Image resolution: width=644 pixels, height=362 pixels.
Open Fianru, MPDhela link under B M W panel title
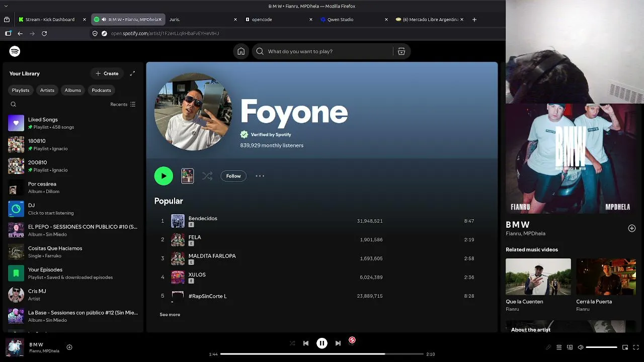coord(525,234)
